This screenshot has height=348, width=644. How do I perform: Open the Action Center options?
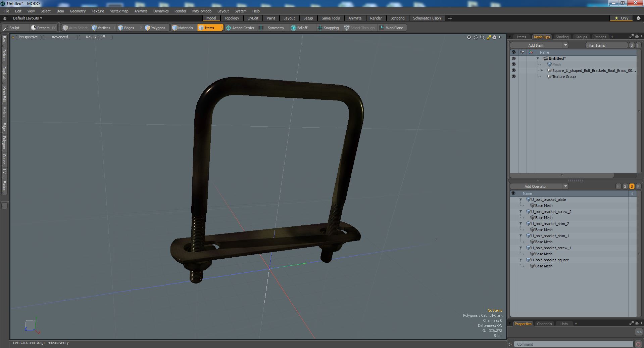coord(240,28)
